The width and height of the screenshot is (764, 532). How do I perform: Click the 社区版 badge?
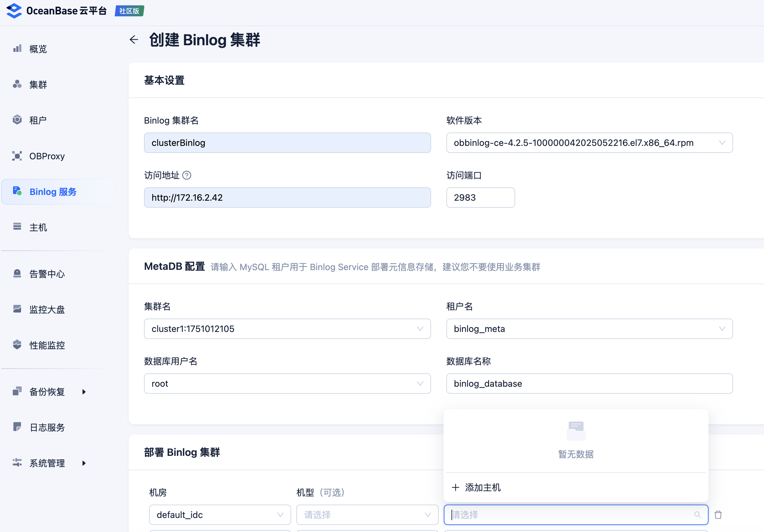click(129, 11)
